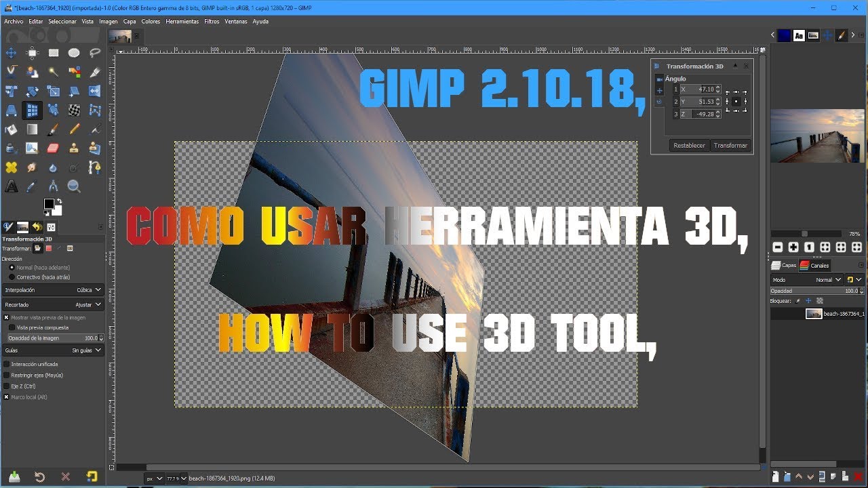868x488 pixels.
Task: Toggle Marco local (Alt) checkbox
Action: 7,396
